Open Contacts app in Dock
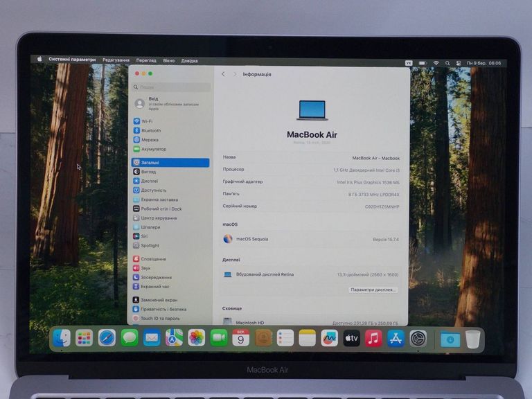Viewport: 532px width, 399px height. pos(263,338)
